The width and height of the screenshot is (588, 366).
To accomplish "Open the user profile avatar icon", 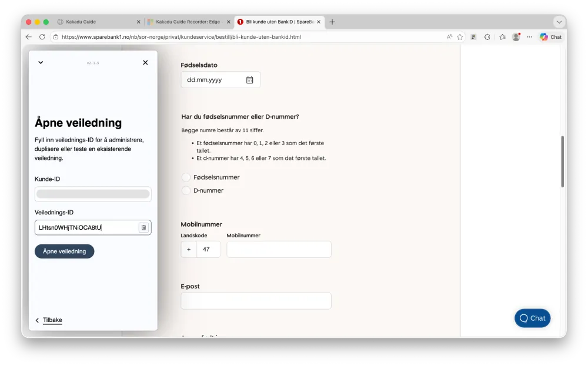I will pyautogui.click(x=516, y=36).
